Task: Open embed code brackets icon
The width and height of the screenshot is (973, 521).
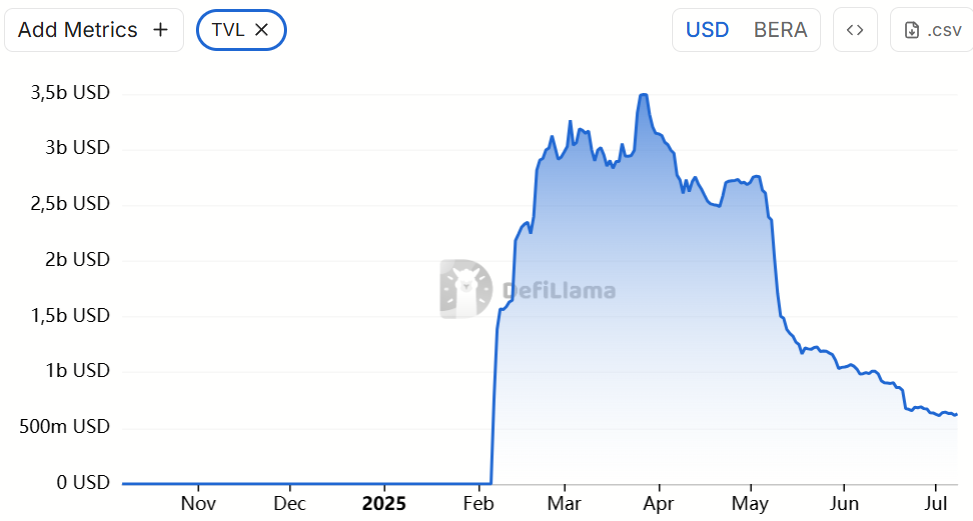Action: tap(855, 30)
